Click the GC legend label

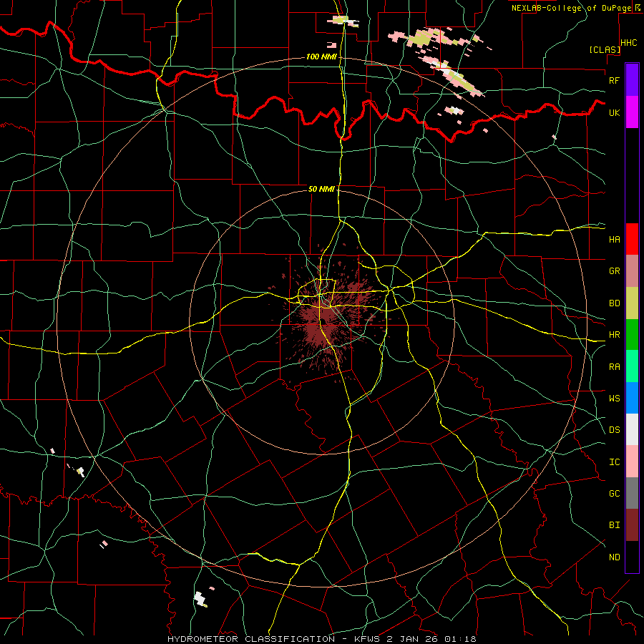coord(614,494)
